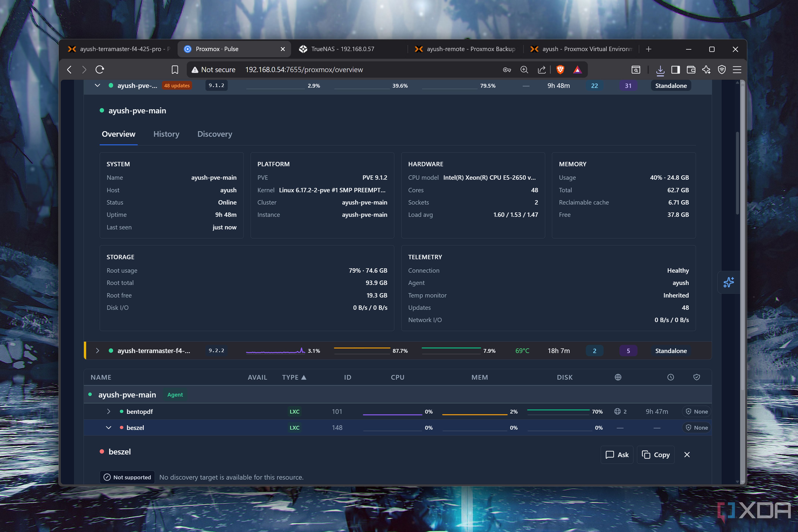Switch to the History tab
Image resolution: width=798 pixels, height=532 pixels.
tap(166, 134)
